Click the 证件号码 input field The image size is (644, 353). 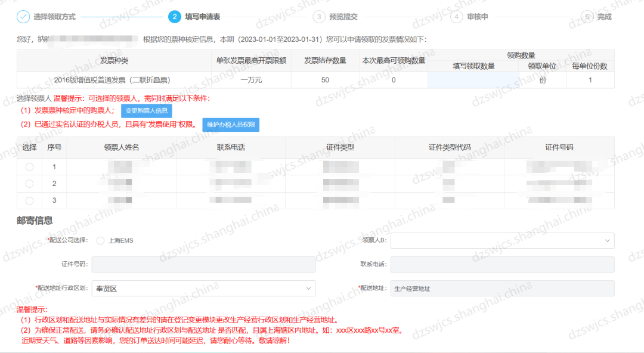point(203,264)
